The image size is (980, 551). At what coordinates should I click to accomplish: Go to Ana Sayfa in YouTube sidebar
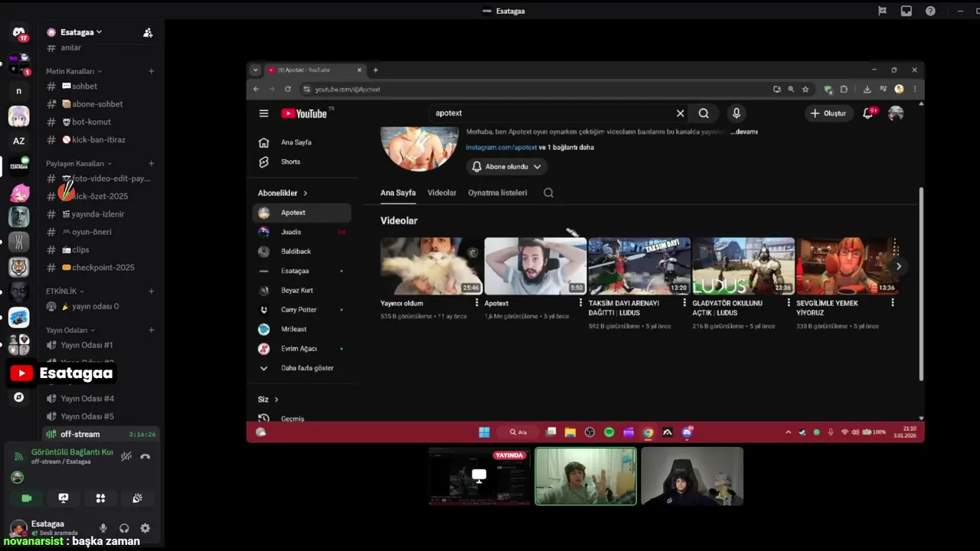point(296,142)
